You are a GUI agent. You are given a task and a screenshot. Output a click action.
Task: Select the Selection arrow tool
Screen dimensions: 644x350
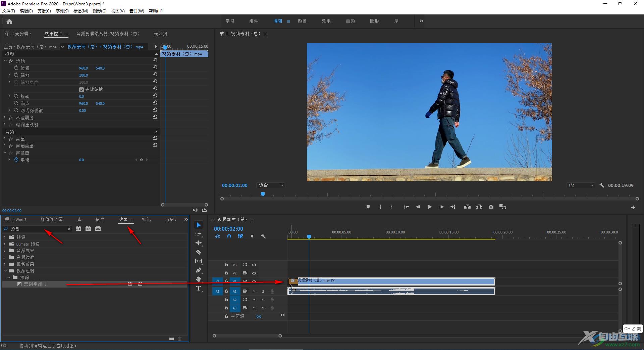199,225
